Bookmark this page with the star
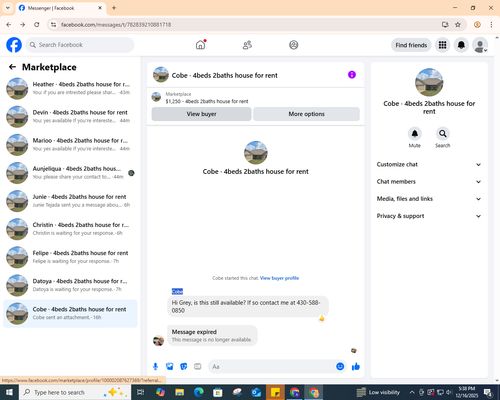The height and width of the screenshot is (400, 500). tap(458, 25)
